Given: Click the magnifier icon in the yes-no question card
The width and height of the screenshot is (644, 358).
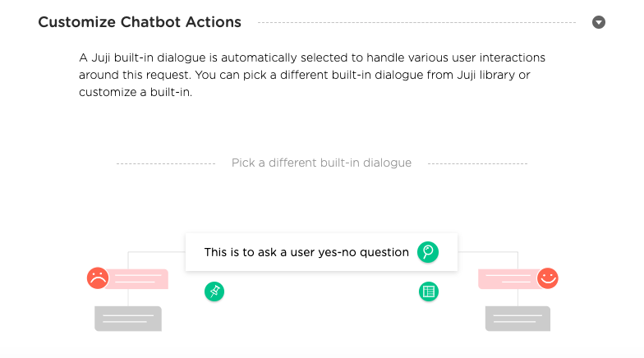Looking at the screenshot, I should click(x=427, y=251).
